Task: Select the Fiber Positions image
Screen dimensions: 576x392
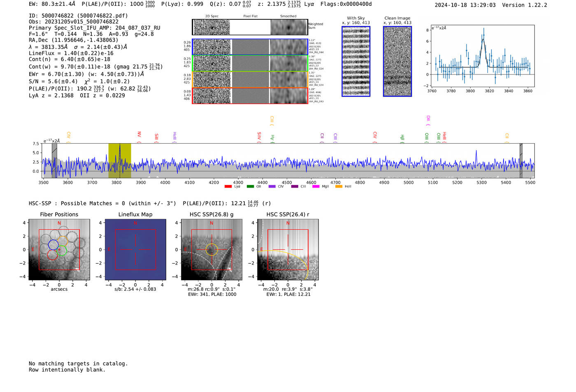Action: pos(59,250)
